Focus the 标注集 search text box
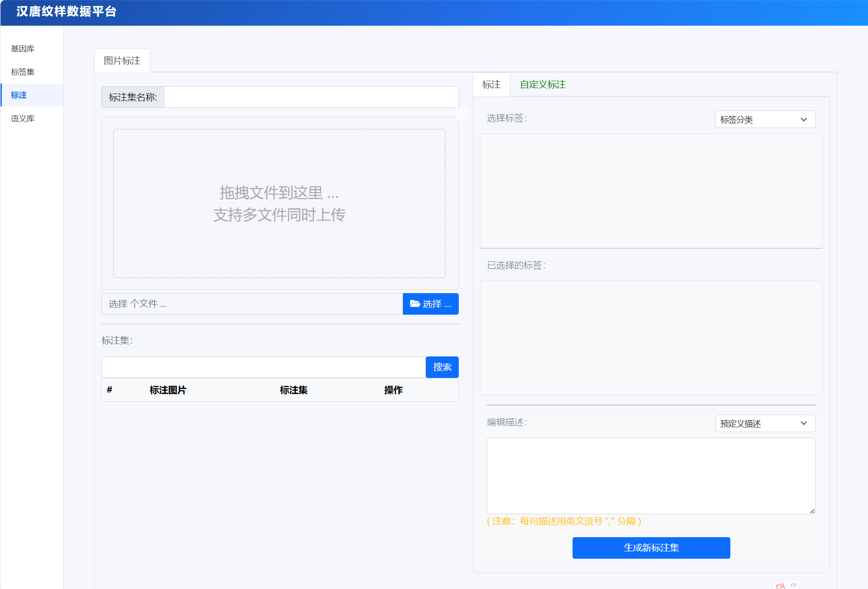 coord(264,367)
